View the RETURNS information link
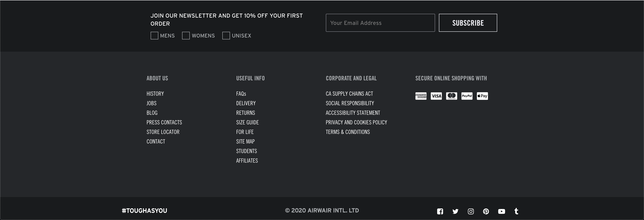The image size is (644, 220). click(246, 113)
